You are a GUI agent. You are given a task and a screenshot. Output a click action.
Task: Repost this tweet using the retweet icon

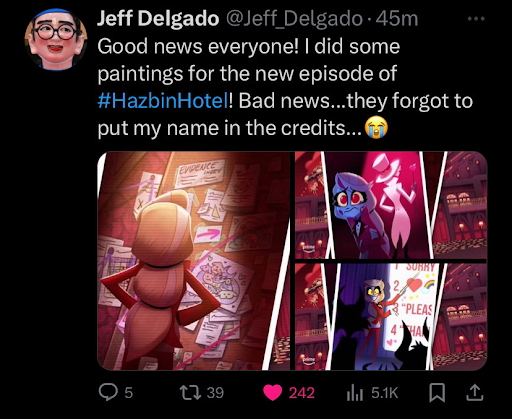click(x=190, y=392)
